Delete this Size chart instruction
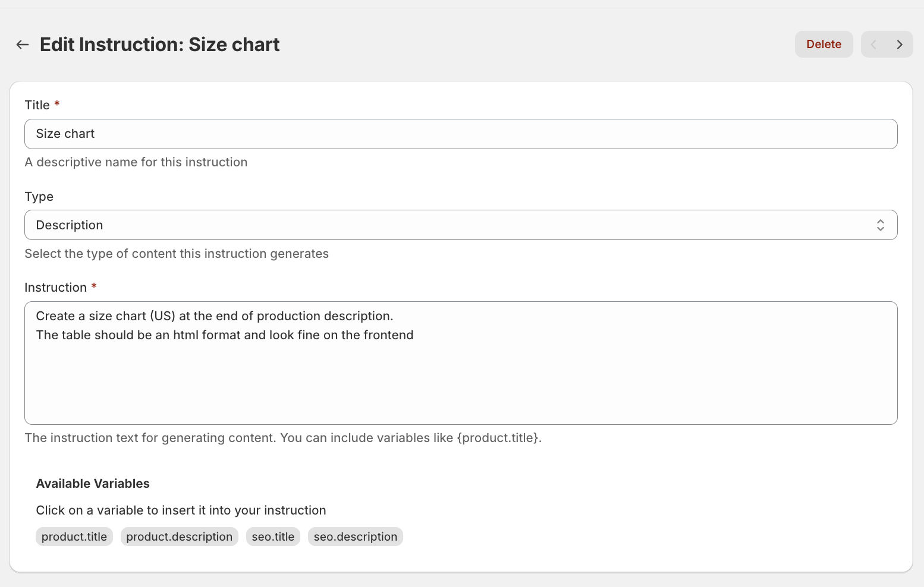The width and height of the screenshot is (924, 587). click(824, 45)
